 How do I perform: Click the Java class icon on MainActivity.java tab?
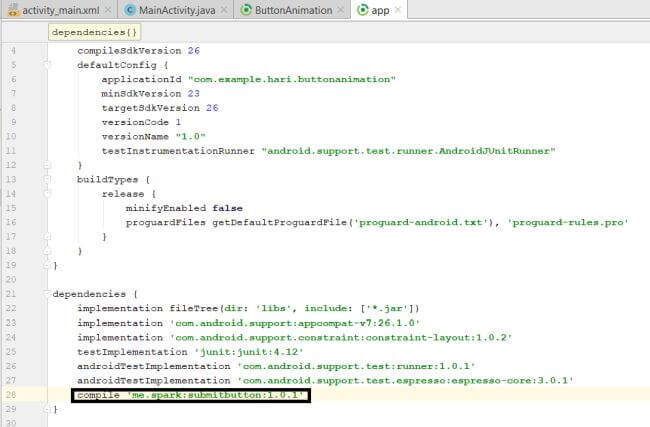click(130, 10)
